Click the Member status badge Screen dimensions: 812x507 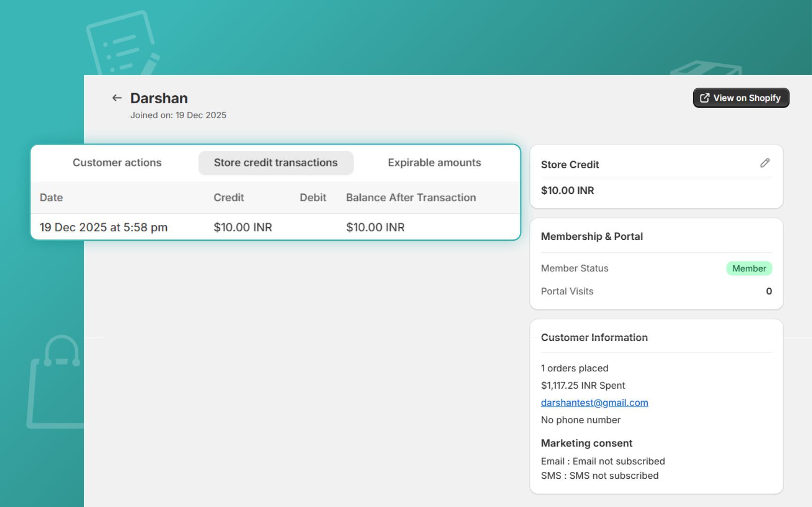click(x=749, y=268)
